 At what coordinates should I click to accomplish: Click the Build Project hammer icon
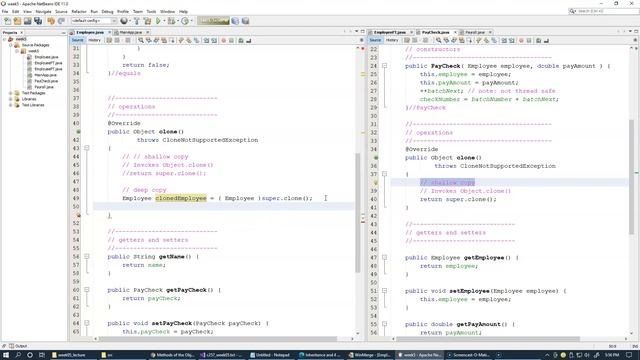click(x=137, y=21)
